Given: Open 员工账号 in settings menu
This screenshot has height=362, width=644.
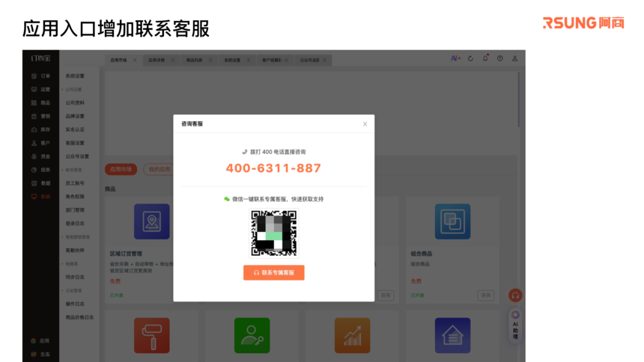Looking at the screenshot, I should tap(75, 183).
